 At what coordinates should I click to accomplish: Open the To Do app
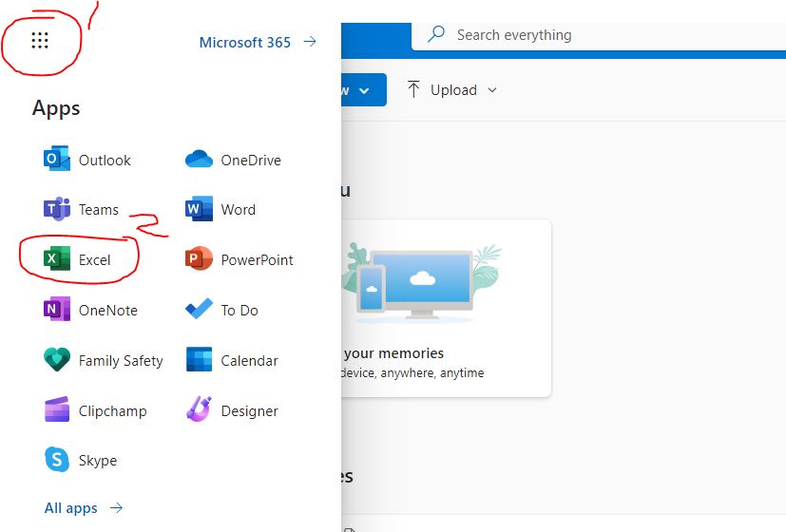point(221,310)
